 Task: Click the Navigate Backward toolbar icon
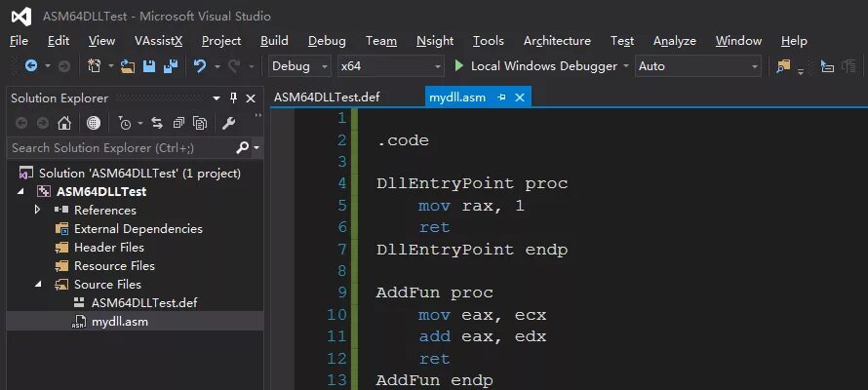point(31,66)
